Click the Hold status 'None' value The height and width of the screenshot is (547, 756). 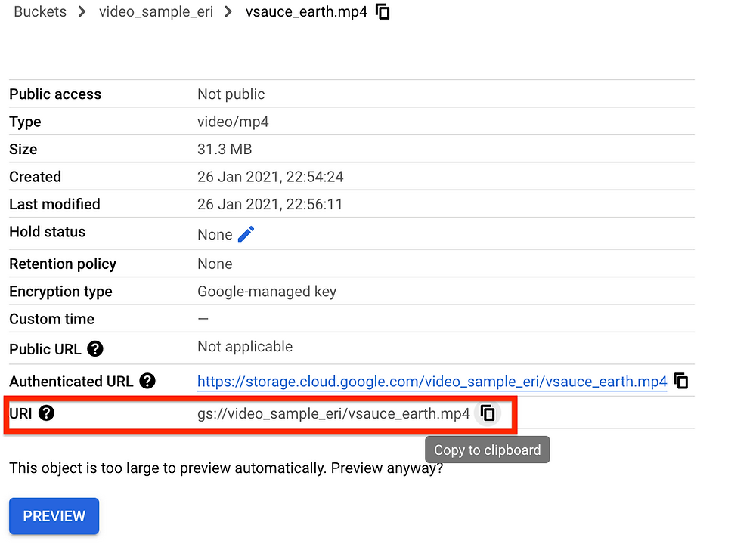click(215, 234)
